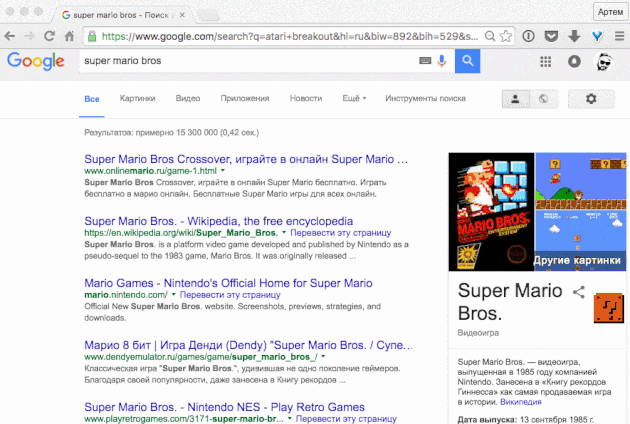Open the Новости search tab
The width and height of the screenshot is (630, 424).
[306, 98]
